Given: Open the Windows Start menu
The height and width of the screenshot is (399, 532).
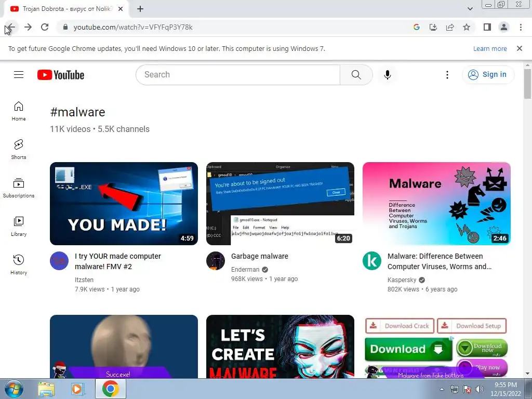Looking at the screenshot, I should pyautogui.click(x=14, y=389).
